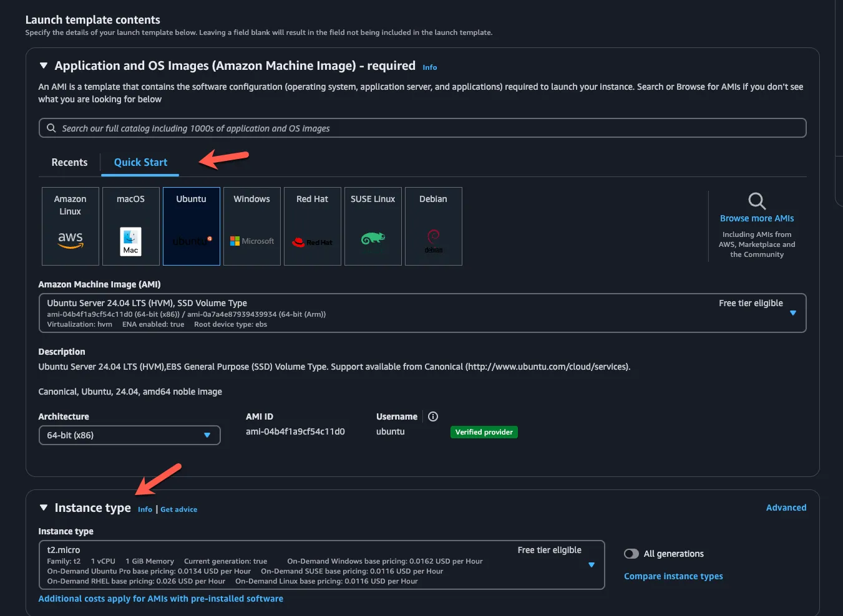The height and width of the screenshot is (616, 843).
Task: Click the Launch template contents heading
Action: click(x=93, y=20)
